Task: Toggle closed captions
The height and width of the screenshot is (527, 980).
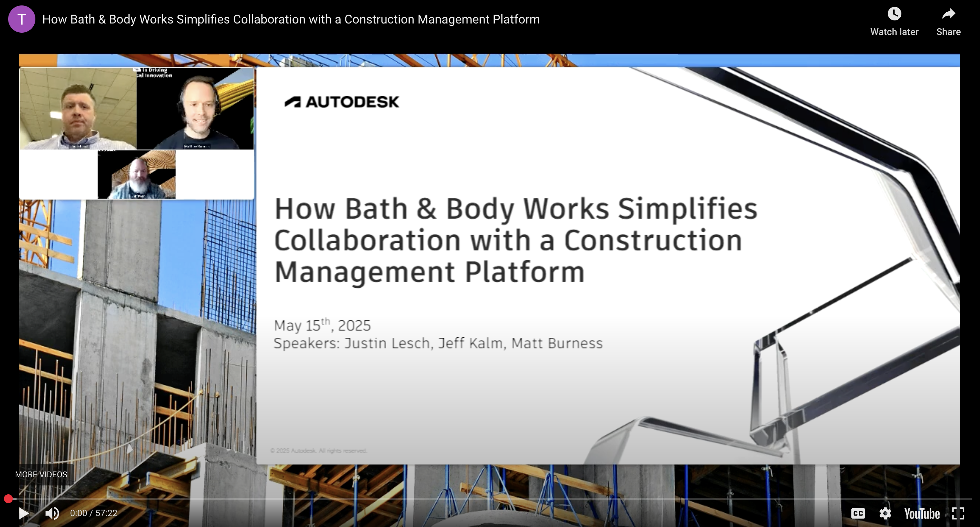Action: (858, 513)
